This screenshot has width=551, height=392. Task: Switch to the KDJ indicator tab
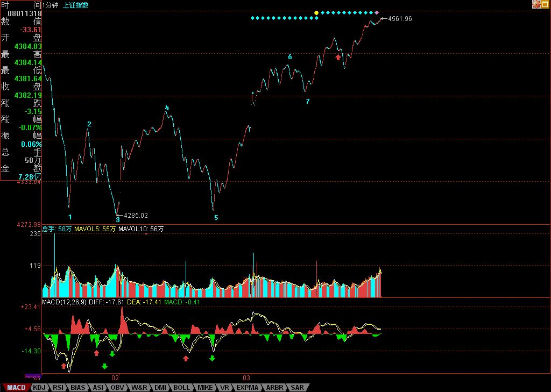[39, 387]
